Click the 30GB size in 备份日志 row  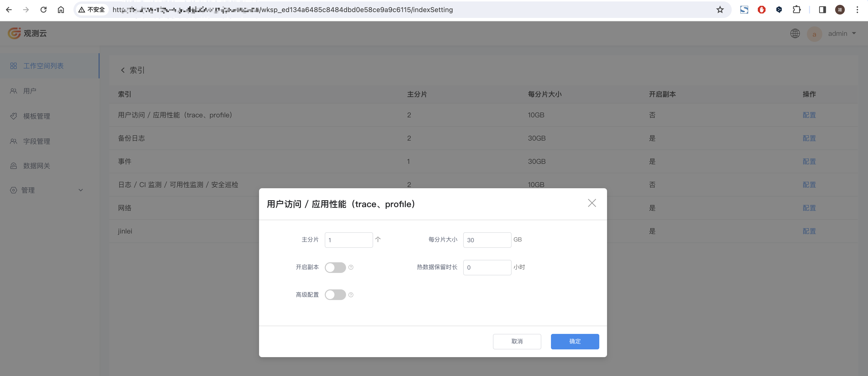click(x=536, y=138)
